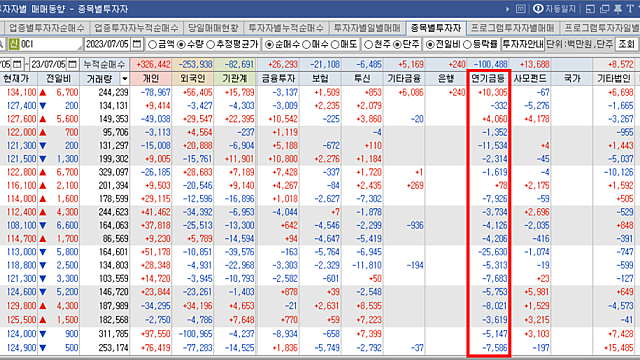Click the 연기금등 cell +10,305

[x=488, y=93]
